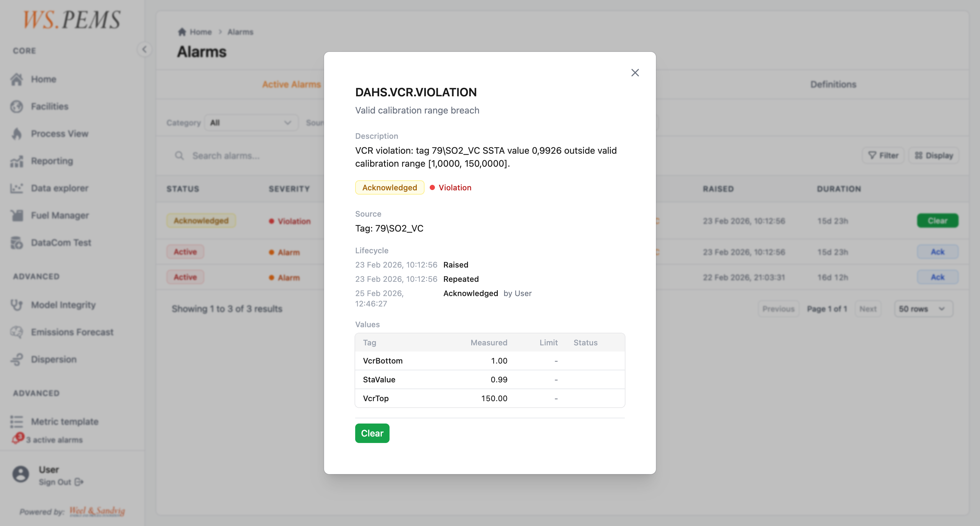Viewport: 980px width, 526px height.
Task: Open Home icon in sidebar
Action: click(x=16, y=79)
